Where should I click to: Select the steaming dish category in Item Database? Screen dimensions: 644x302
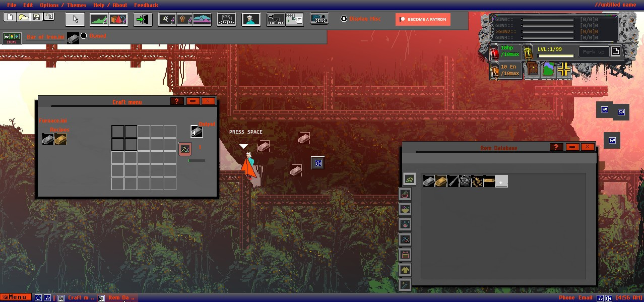405,209
